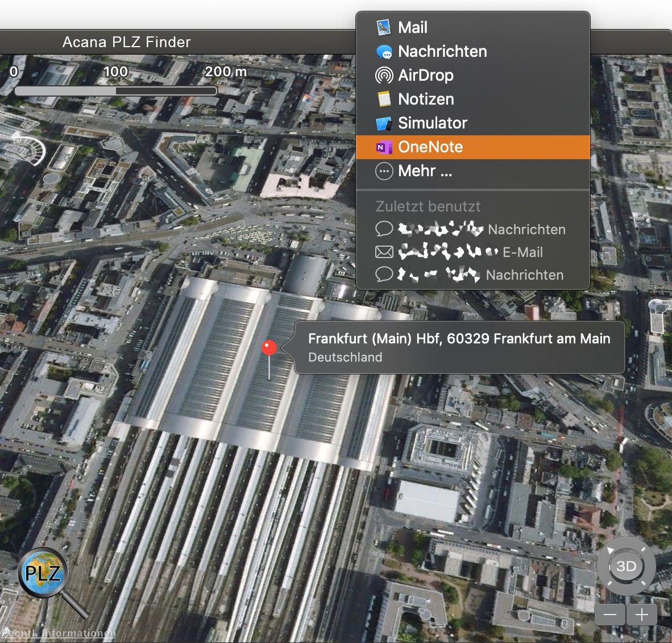Click the yellow Notizen notepad icon
Screen dimensions: 672x643
[x=384, y=99]
